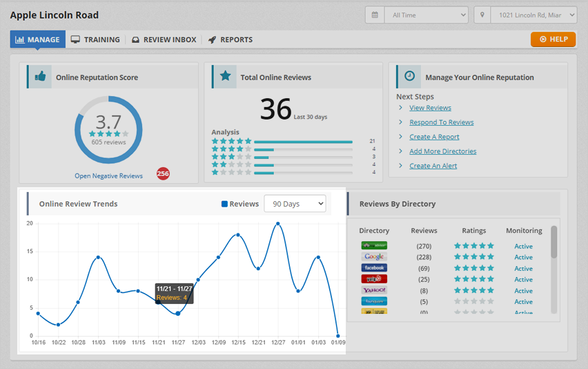
Task: Toggle the blue Reviews legend series
Action: pyautogui.click(x=239, y=204)
